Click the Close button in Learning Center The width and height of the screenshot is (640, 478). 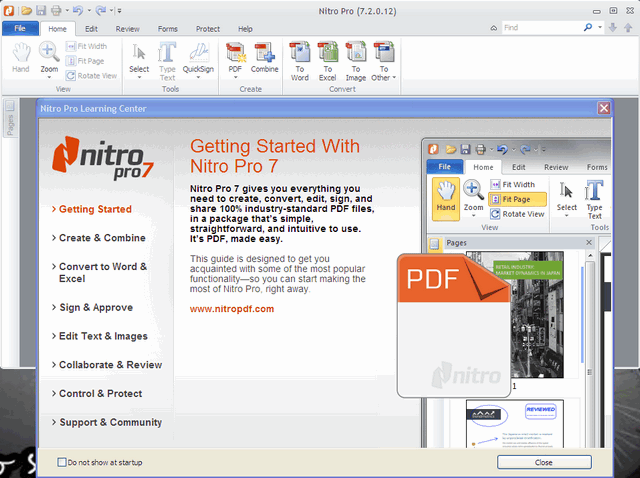point(544,462)
